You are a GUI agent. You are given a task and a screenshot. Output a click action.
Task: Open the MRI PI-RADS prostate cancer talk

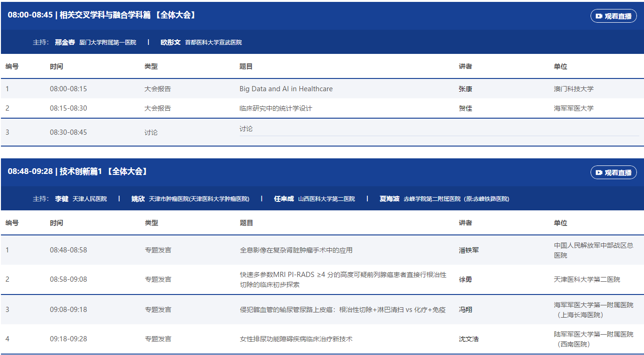[x=343, y=279]
